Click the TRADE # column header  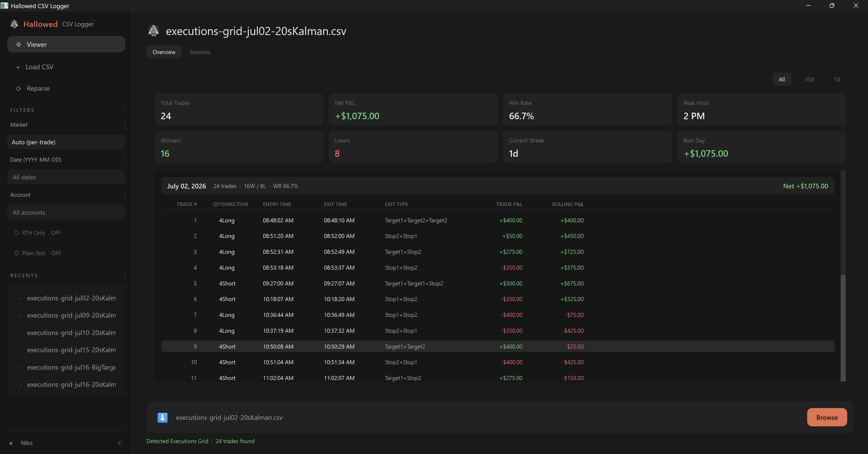[187, 204]
